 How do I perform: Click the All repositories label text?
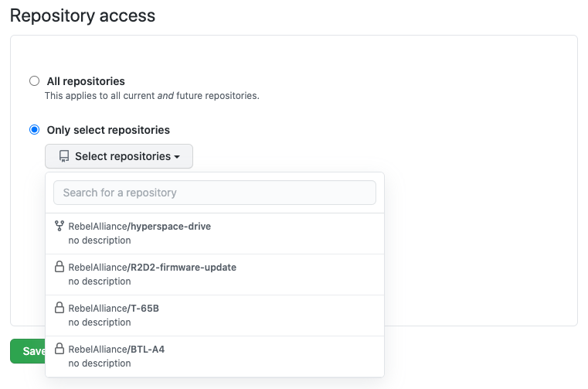click(86, 81)
